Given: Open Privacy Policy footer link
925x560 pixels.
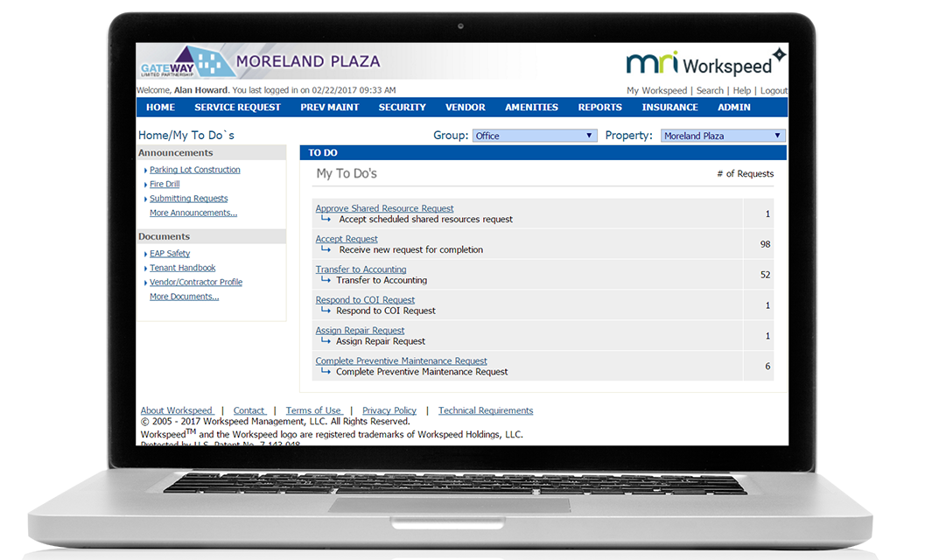Looking at the screenshot, I should pos(389,410).
